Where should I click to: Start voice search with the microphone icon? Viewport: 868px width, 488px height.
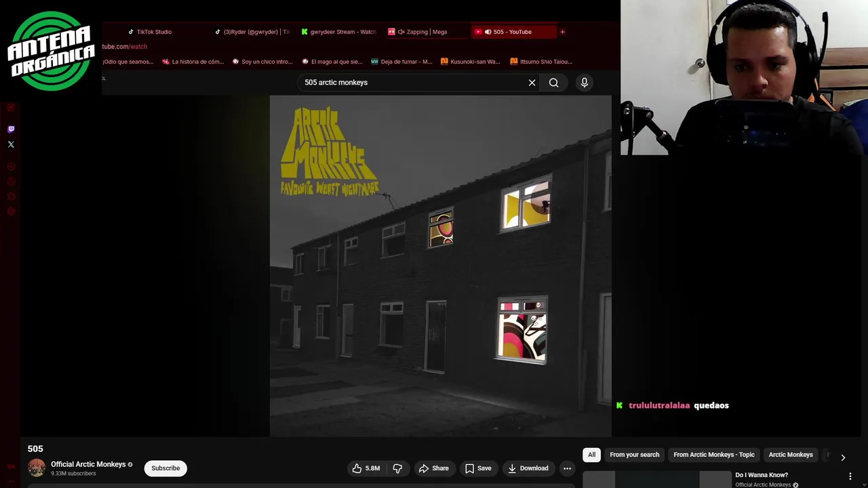585,83
